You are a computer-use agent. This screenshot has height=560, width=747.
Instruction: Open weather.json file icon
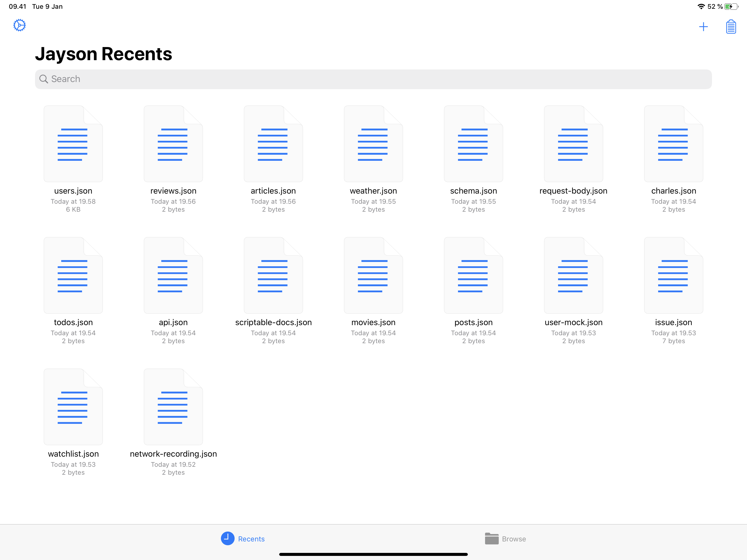coord(373,144)
